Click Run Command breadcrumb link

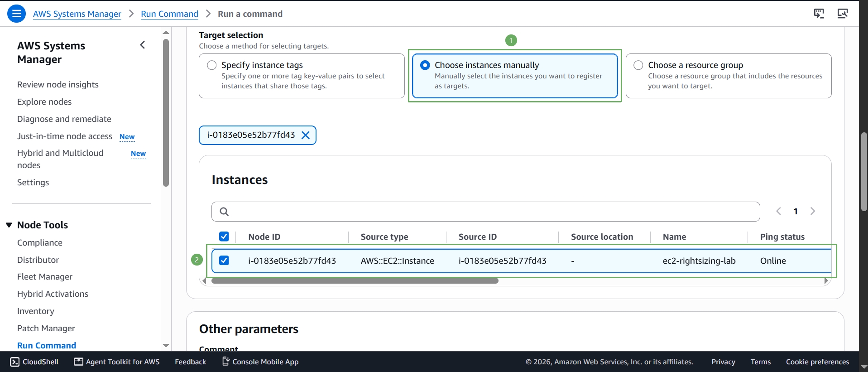(170, 14)
